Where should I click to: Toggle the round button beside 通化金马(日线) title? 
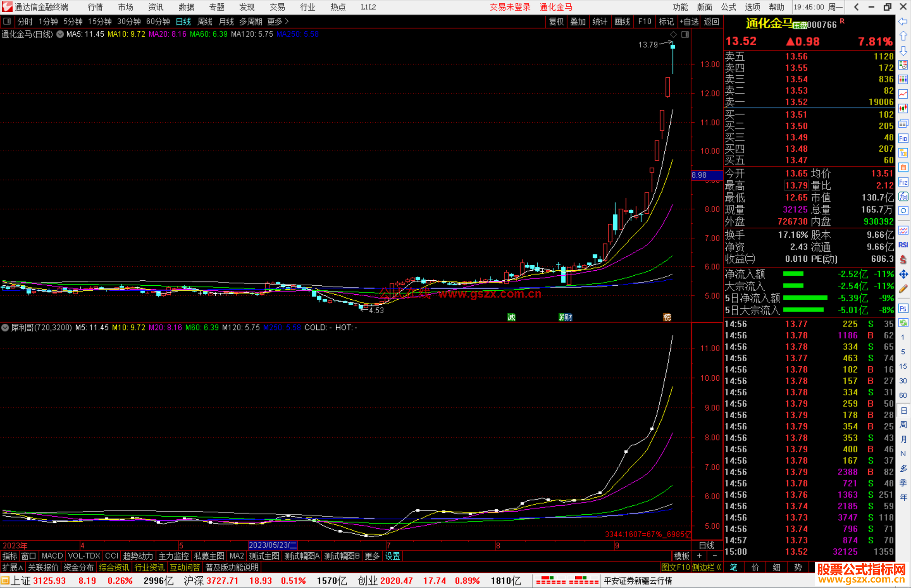point(60,34)
